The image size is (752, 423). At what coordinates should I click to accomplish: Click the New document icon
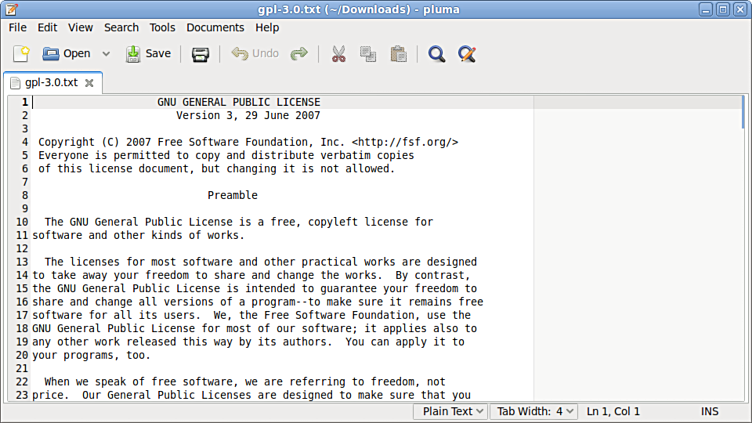coord(20,54)
